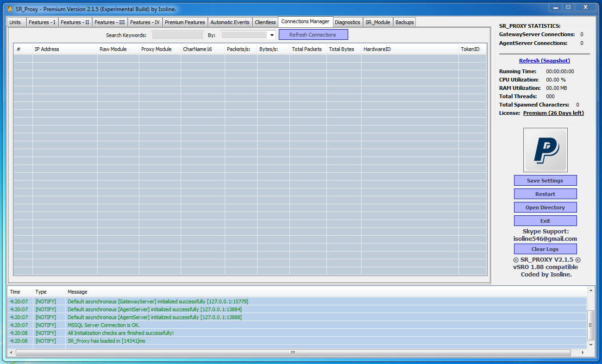Click the log horizontal scrollbar left arrow
The image size is (602, 364).
(12, 352)
